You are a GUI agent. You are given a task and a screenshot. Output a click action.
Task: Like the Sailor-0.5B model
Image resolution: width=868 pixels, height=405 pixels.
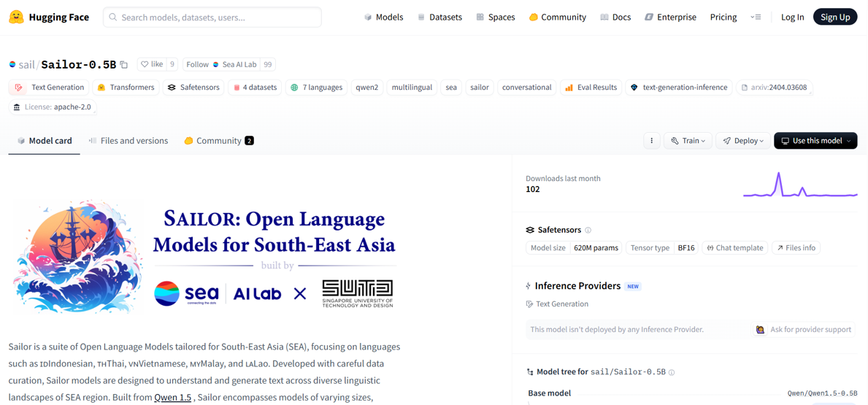(x=151, y=65)
